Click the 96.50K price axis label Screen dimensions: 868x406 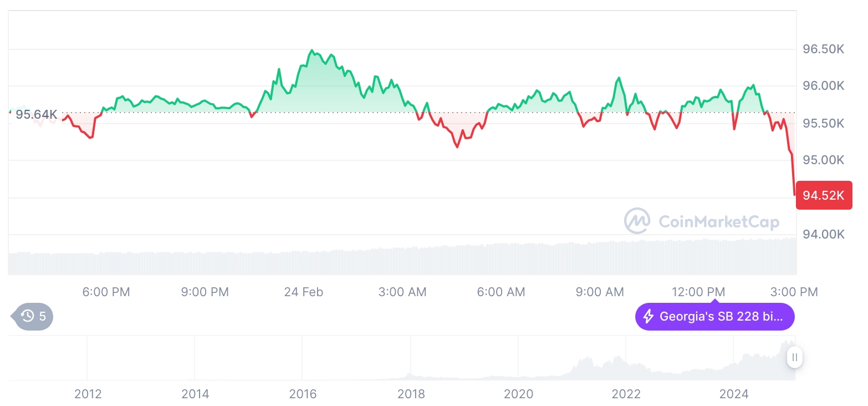(823, 49)
